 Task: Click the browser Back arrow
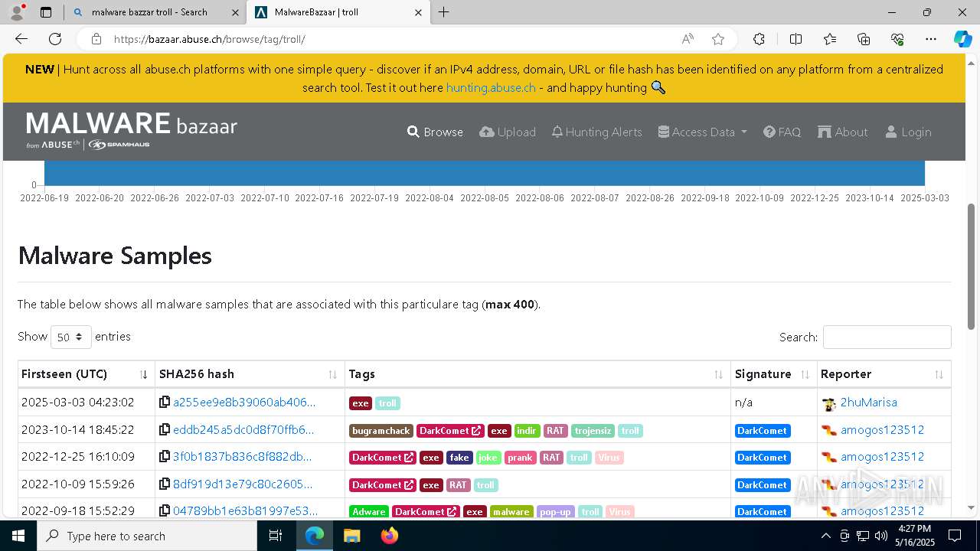(x=21, y=39)
